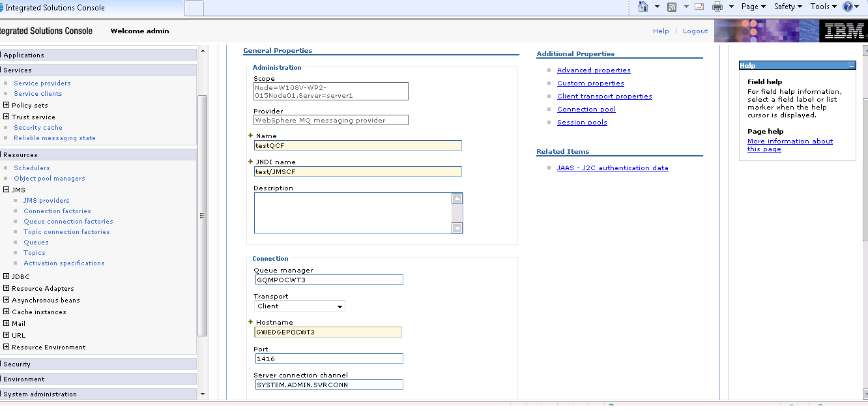This screenshot has width=868, height=412.
Task: Click the Name field containing testQCF
Action: coord(358,145)
